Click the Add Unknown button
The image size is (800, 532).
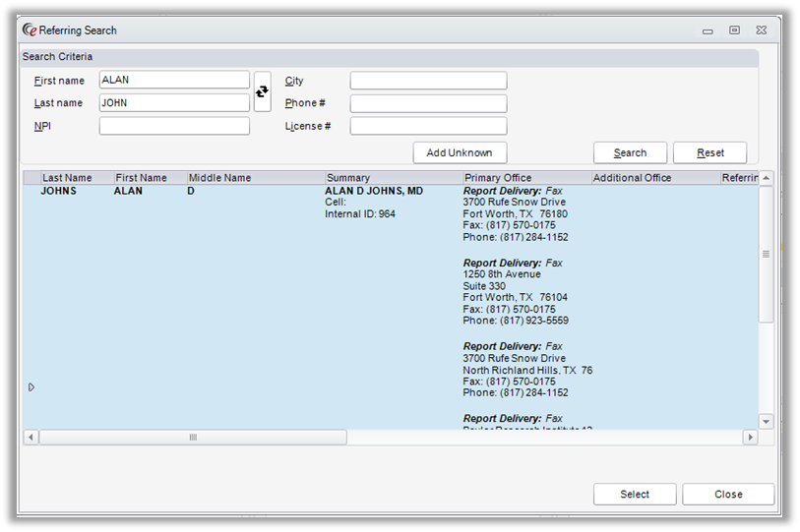coord(460,152)
